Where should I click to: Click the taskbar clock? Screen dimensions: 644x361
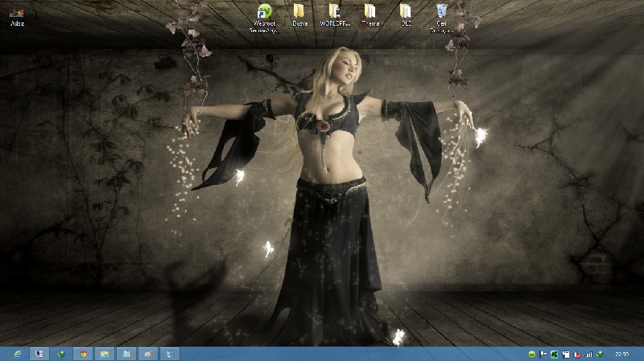(x=621, y=354)
